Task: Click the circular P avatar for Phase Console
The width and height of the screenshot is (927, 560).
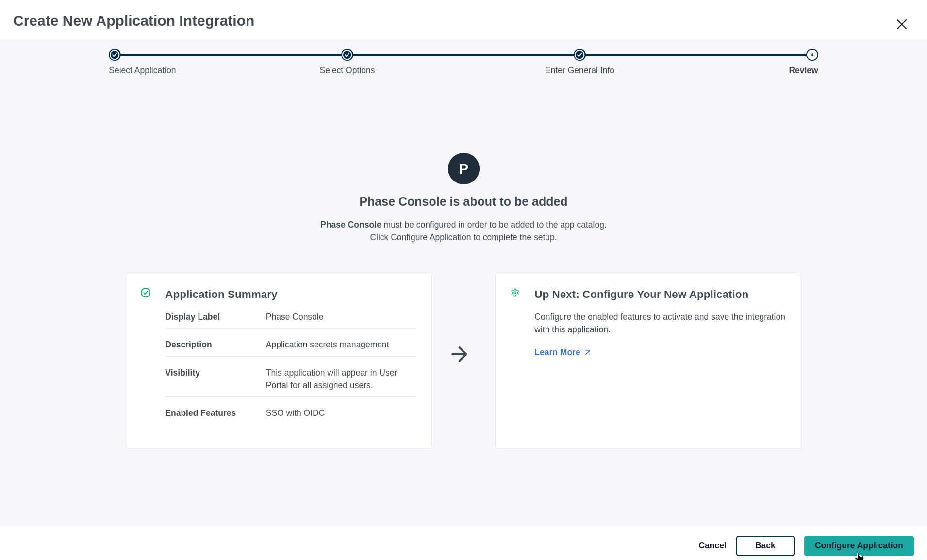Action: click(x=463, y=168)
